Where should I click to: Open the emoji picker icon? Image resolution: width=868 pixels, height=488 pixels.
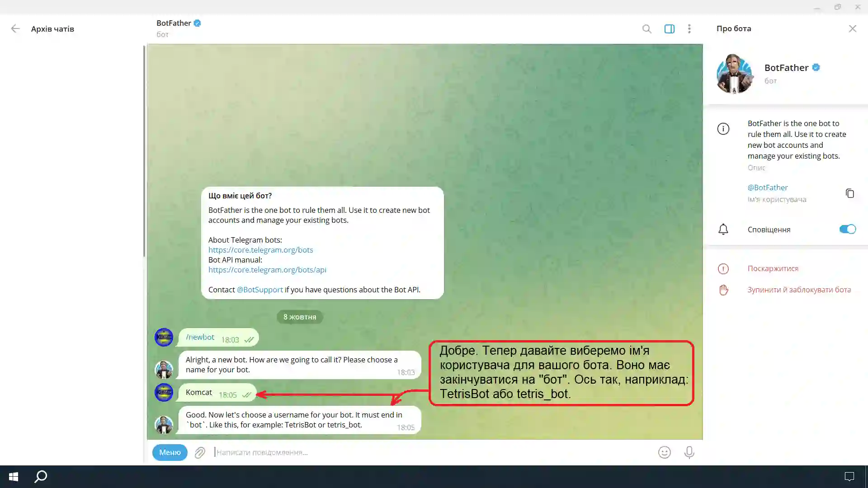pyautogui.click(x=664, y=452)
